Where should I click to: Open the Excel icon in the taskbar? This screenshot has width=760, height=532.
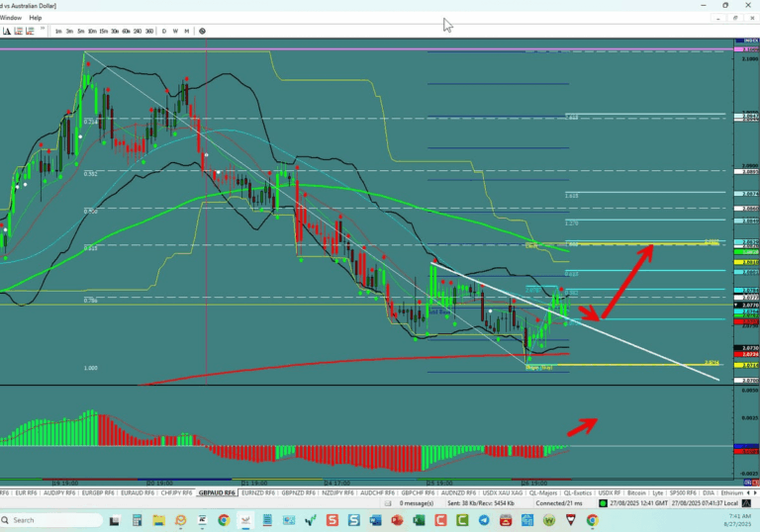(x=419, y=520)
